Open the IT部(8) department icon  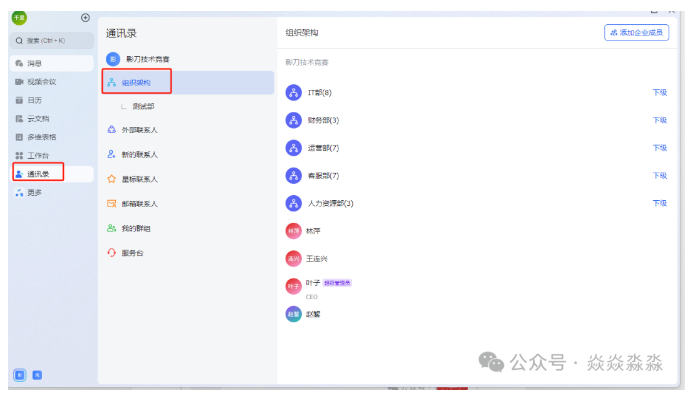point(293,93)
